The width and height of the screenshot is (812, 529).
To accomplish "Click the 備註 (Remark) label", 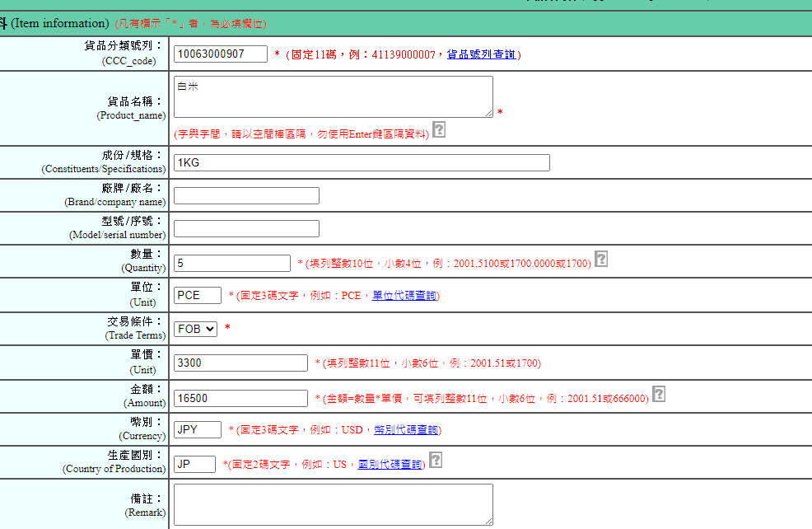I will pyautogui.click(x=146, y=505).
